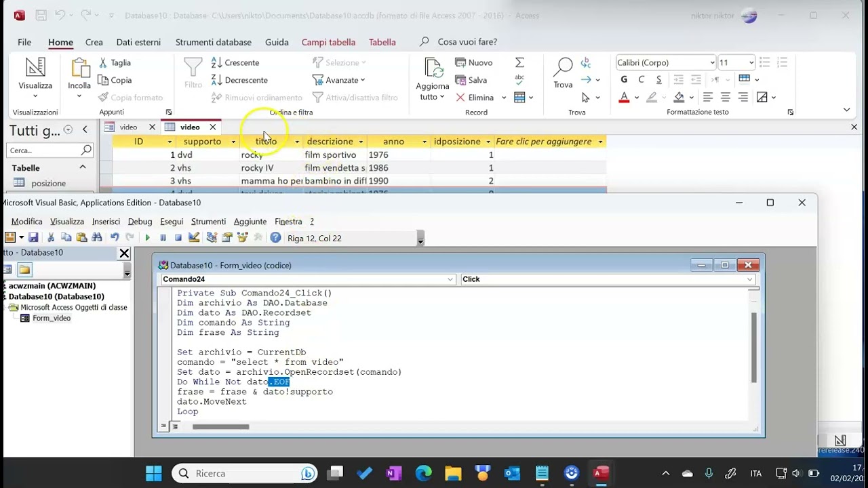Viewport: 868px width, 488px height.
Task: Click the Trova magnifier button
Action: click(563, 73)
